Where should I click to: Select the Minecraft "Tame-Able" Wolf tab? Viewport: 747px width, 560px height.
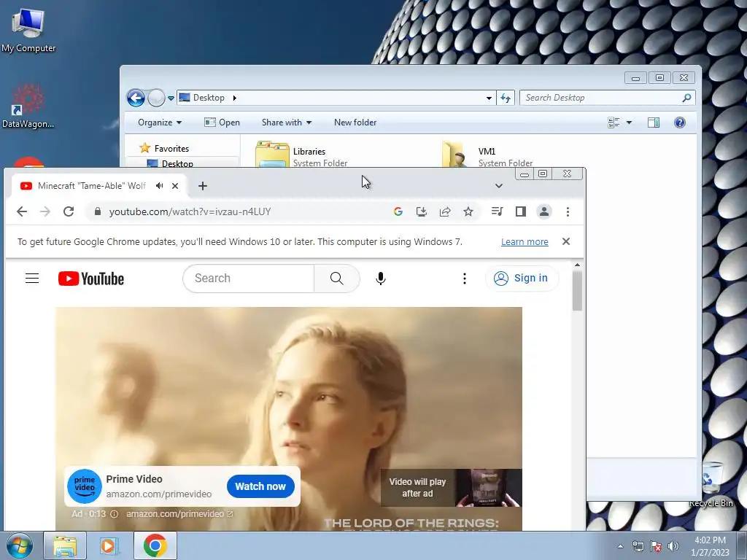tap(91, 186)
